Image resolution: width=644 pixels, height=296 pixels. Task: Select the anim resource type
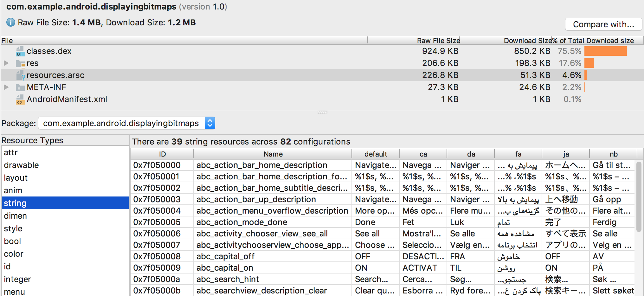coord(13,190)
